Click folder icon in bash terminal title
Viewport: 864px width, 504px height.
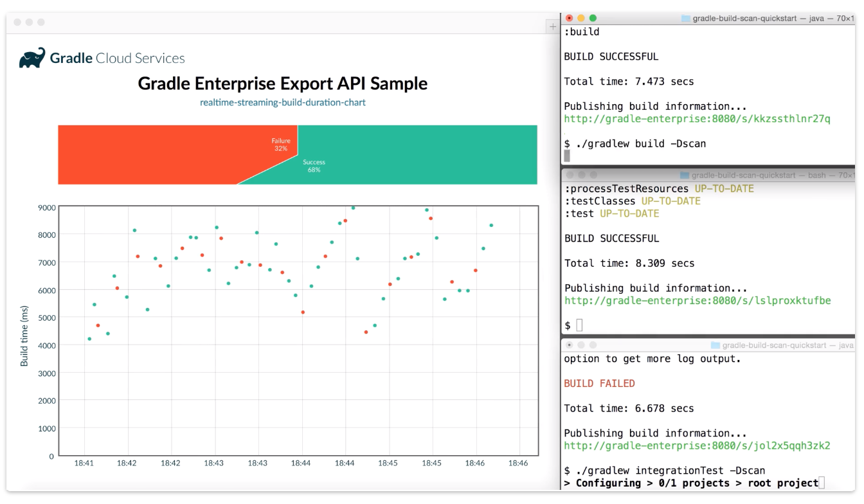685,175
